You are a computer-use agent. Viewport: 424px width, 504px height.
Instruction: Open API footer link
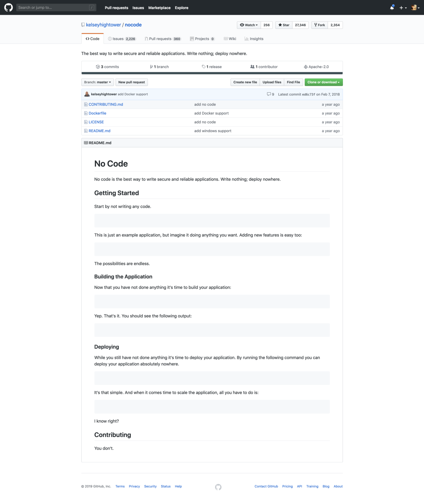(x=300, y=486)
